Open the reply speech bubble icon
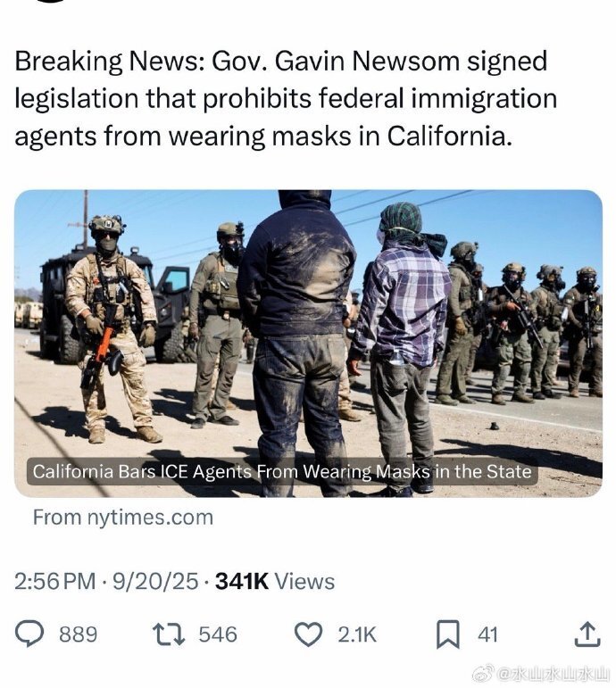Image resolution: width=616 pixels, height=688 pixels. 29,634
